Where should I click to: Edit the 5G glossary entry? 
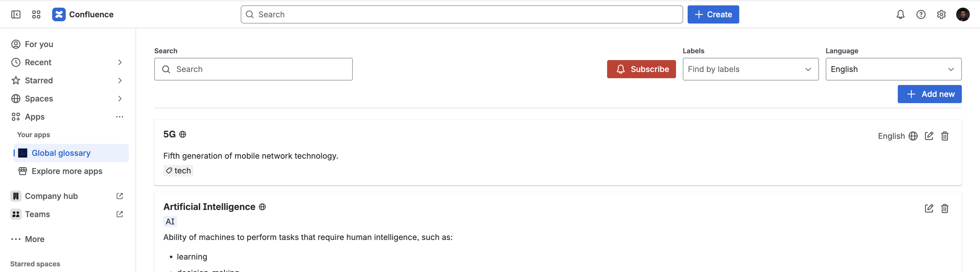click(930, 136)
